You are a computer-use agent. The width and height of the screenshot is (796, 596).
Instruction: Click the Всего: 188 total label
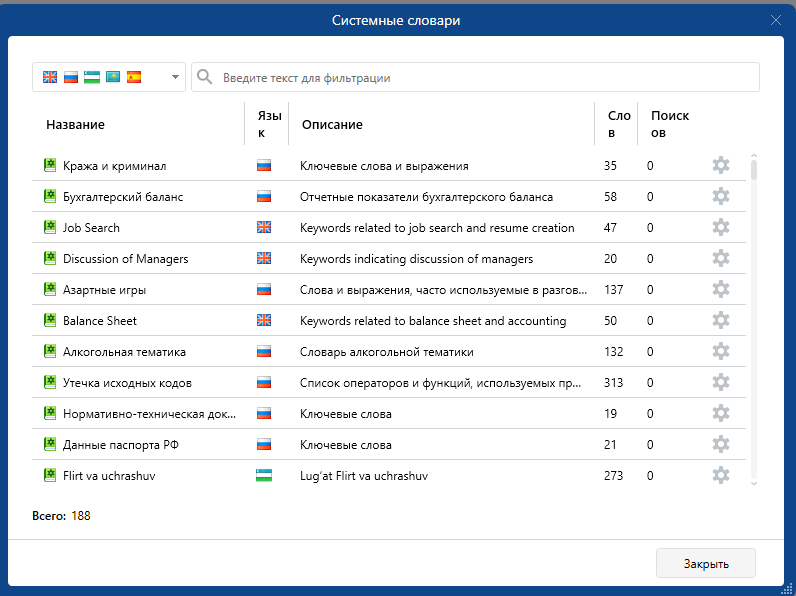coord(61,516)
